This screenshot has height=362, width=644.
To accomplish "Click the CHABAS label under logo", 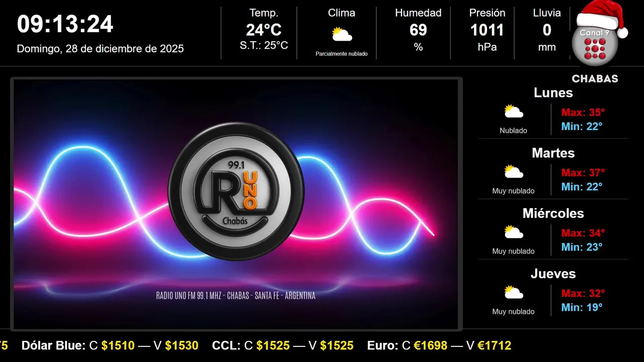I will coord(595,79).
